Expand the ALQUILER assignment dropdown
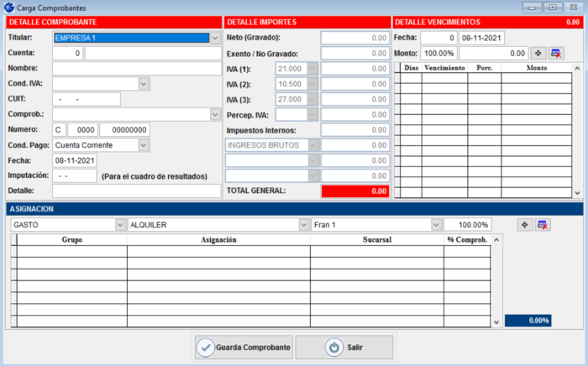The height and width of the screenshot is (366, 588). point(303,225)
